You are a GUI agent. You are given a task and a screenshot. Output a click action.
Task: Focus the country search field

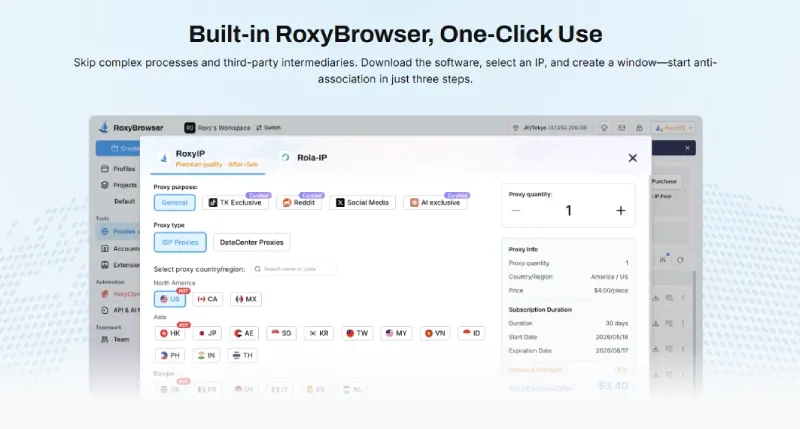click(294, 269)
